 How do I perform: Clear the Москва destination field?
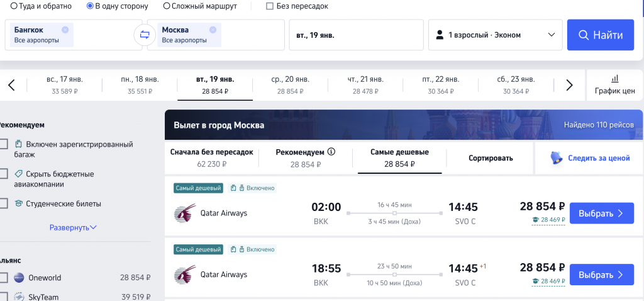point(213,30)
